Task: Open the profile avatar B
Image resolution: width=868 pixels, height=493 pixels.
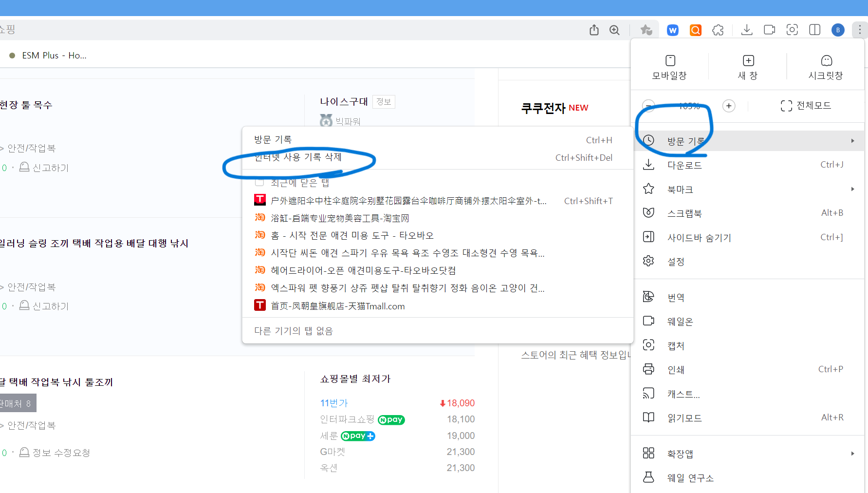Action: 838,30
